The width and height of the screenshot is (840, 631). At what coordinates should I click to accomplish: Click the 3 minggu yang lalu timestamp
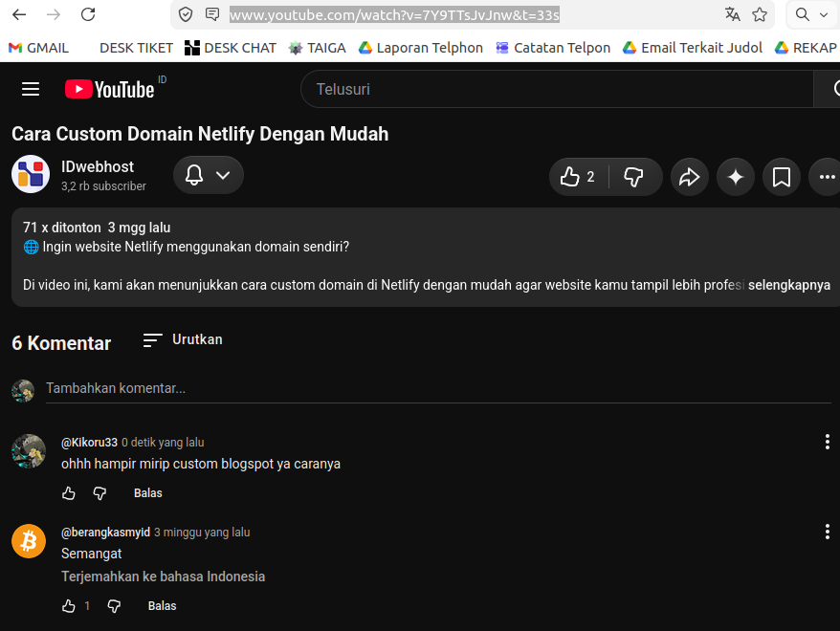pos(202,533)
